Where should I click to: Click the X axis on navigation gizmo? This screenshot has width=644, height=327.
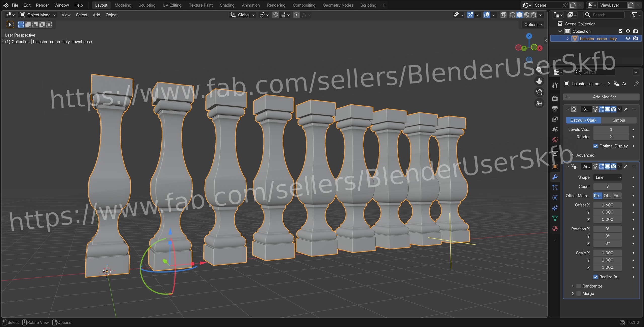tap(540, 48)
